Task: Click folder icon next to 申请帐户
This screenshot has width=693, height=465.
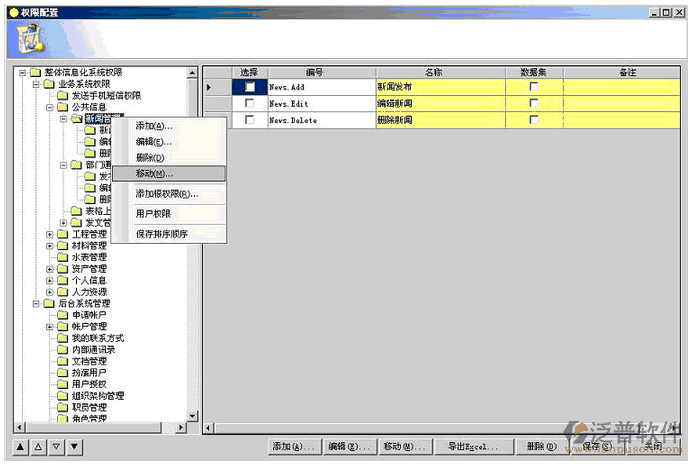Action: [x=63, y=315]
